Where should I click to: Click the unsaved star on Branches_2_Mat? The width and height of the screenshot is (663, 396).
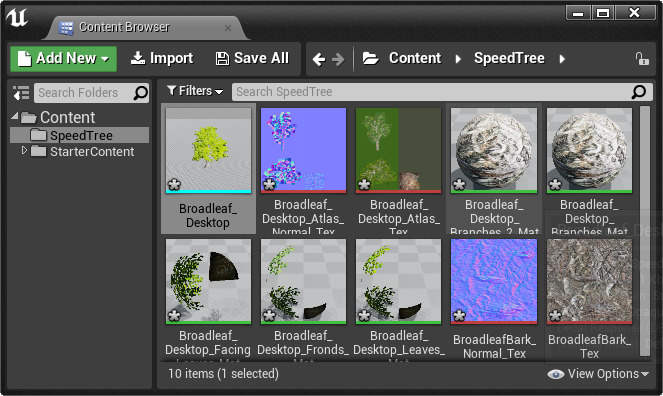(x=459, y=185)
